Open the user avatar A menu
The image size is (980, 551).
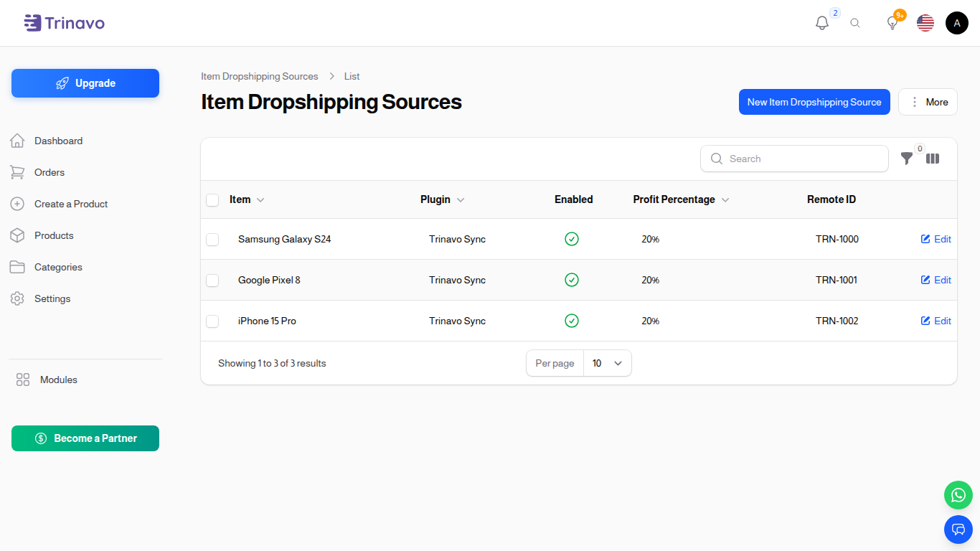tap(957, 23)
